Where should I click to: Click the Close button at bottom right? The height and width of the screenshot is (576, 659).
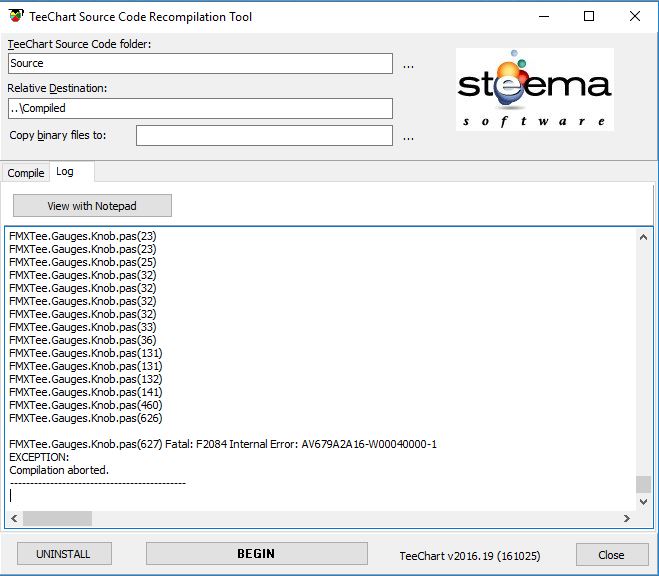612,555
